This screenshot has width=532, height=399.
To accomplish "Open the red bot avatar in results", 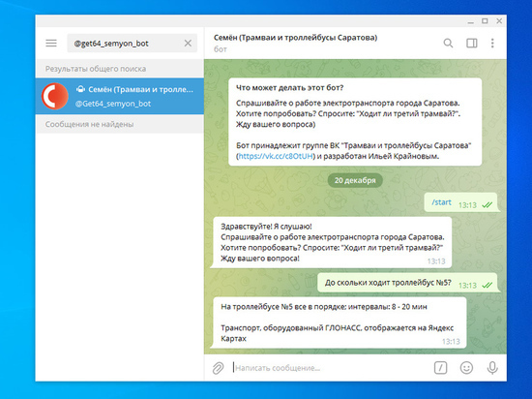I will click(55, 96).
